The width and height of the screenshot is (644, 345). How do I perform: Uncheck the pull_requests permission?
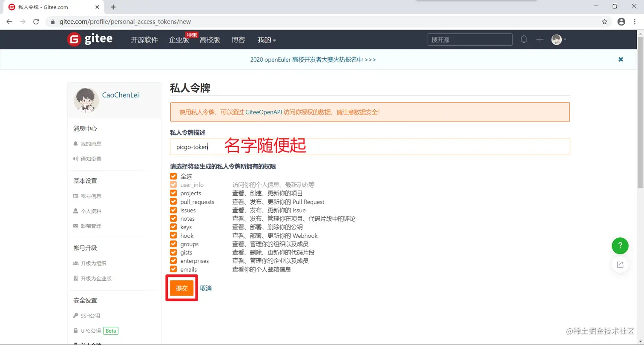(x=173, y=202)
